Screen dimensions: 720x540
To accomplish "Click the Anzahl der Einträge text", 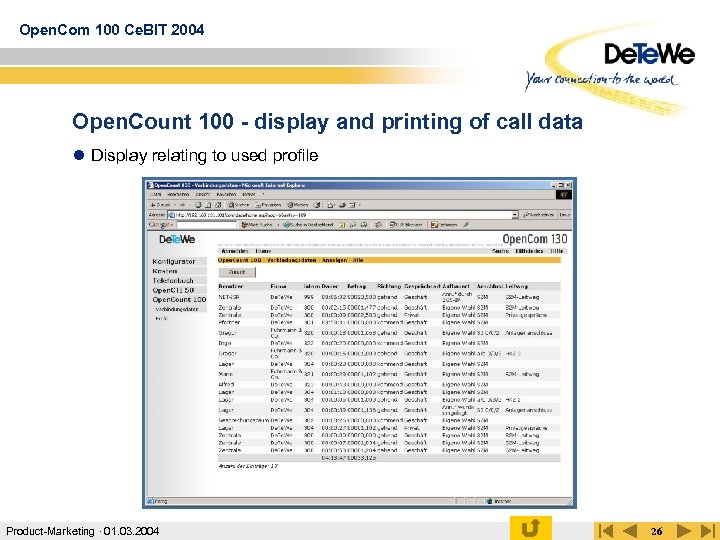I will (x=248, y=466).
